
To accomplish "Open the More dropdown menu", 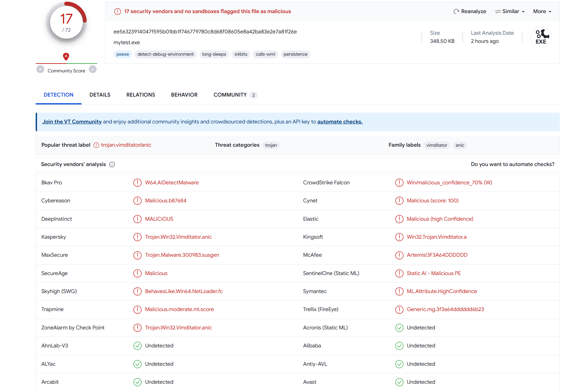I will click(x=542, y=11).
